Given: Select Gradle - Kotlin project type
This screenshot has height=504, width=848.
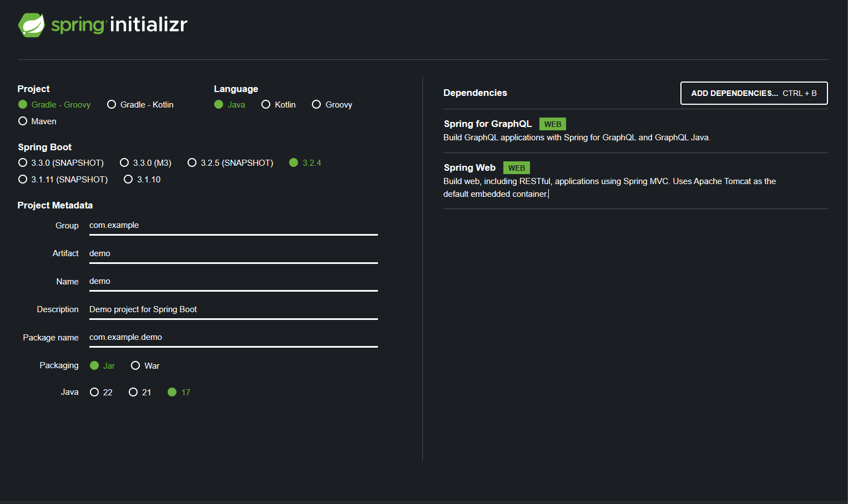Looking at the screenshot, I should (x=140, y=105).
